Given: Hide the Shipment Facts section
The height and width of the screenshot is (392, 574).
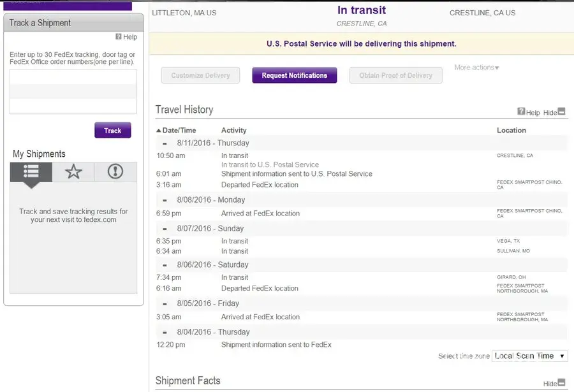Looking at the screenshot, I should pyautogui.click(x=561, y=382).
